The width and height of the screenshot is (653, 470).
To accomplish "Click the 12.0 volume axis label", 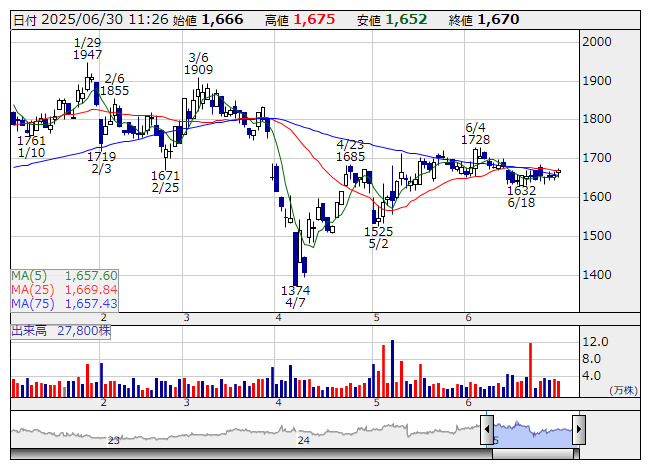I will [x=595, y=342].
